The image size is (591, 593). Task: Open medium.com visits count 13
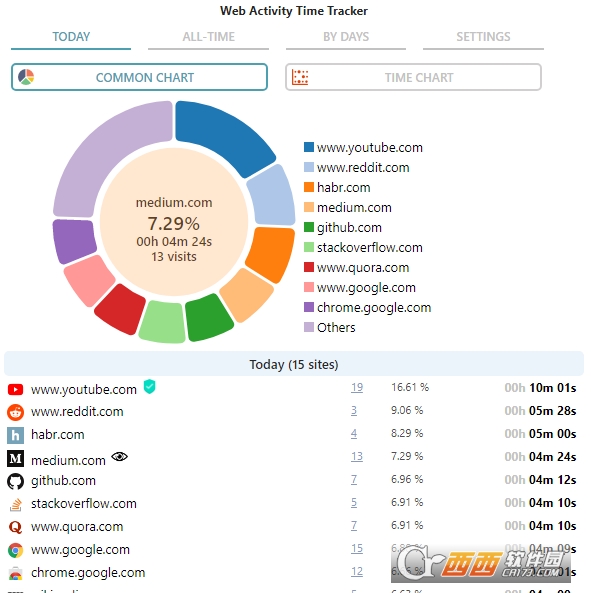point(357,456)
